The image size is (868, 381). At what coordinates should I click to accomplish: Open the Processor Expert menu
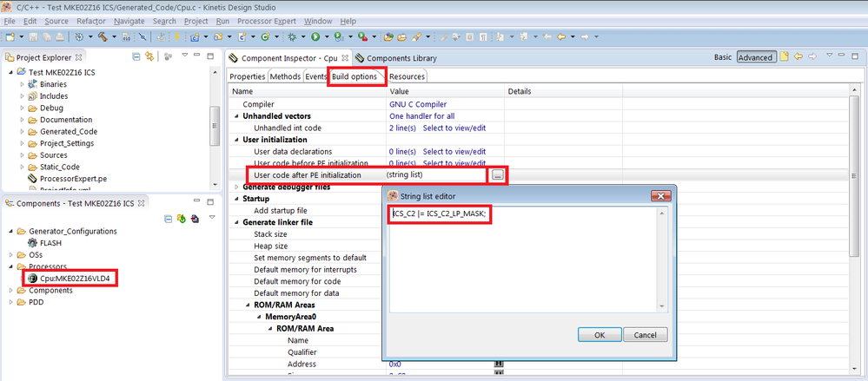267,21
